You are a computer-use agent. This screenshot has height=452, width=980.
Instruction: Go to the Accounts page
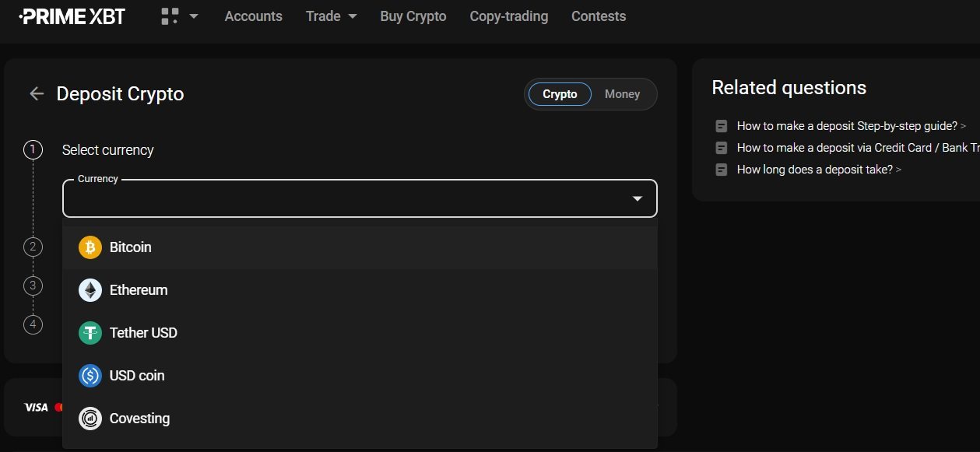[254, 16]
